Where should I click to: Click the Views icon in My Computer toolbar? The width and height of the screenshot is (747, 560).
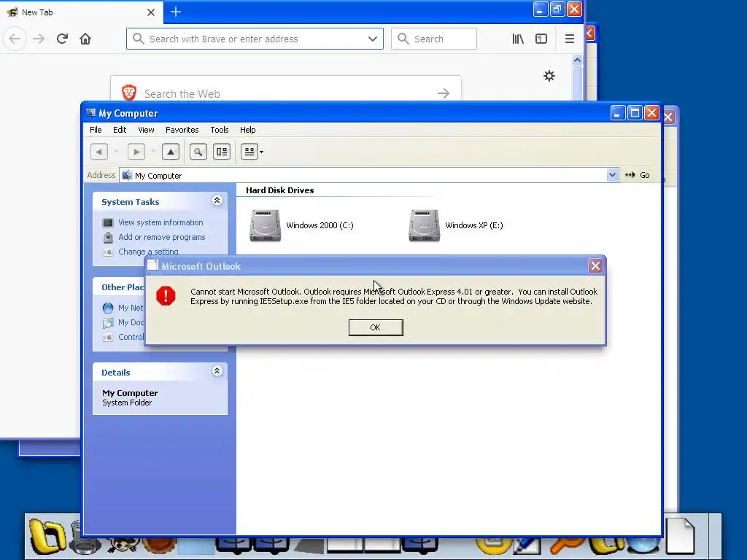click(249, 152)
